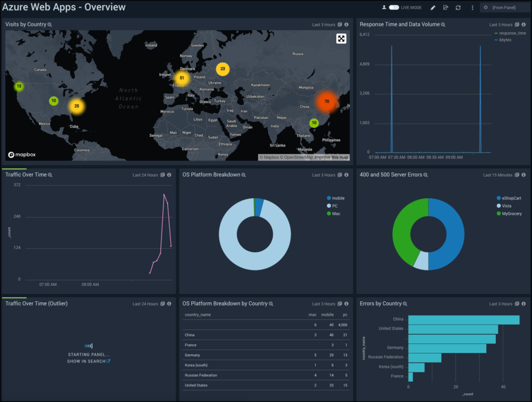Viewport: 532px width, 402px height.
Task: Click the mobile column header in table
Action: [327, 315]
